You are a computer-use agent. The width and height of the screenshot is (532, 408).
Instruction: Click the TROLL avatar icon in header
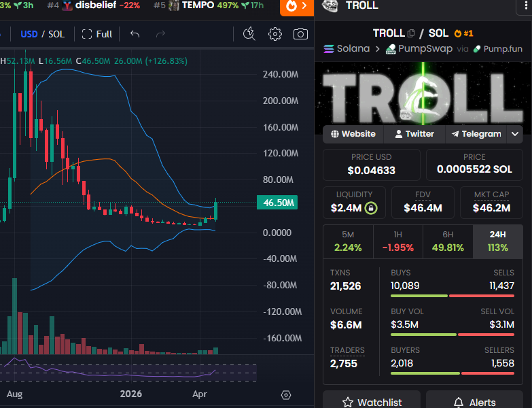pos(330,5)
